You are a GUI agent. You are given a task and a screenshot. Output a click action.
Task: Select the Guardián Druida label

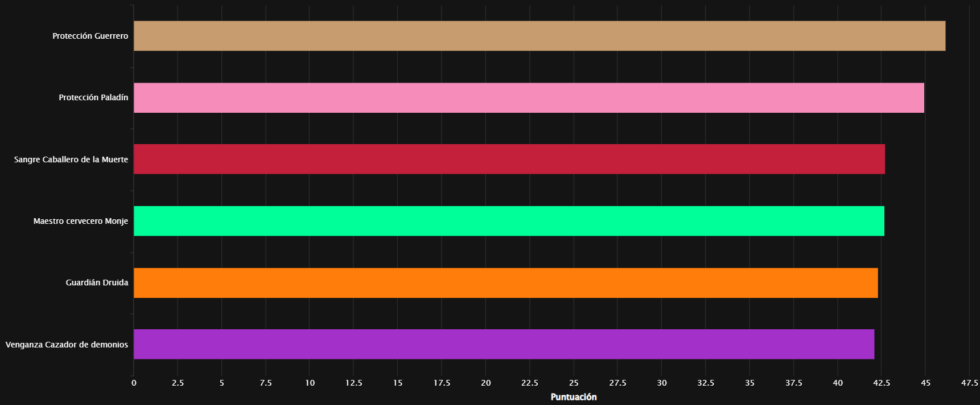pos(97,283)
